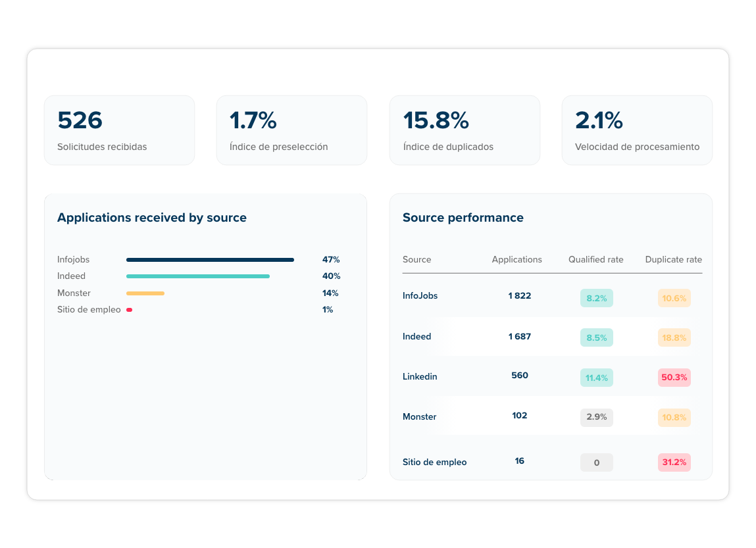756x548 pixels.
Task: Click the 47% Infojobs value
Action: click(x=331, y=260)
